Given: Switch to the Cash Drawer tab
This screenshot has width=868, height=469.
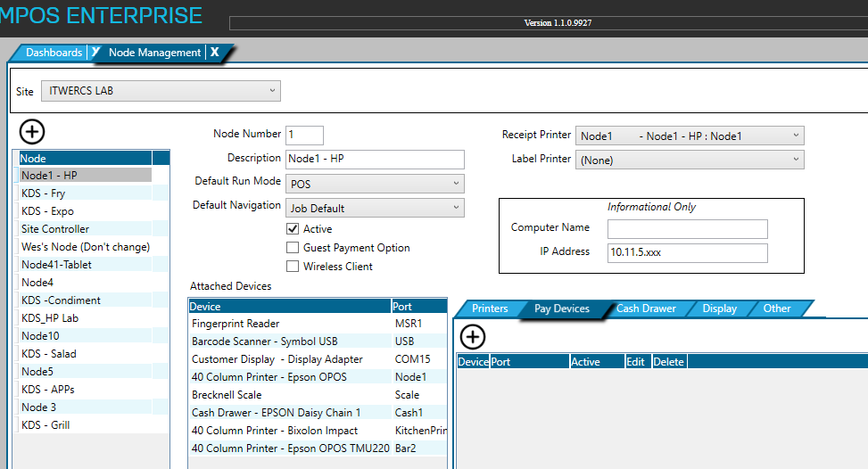Looking at the screenshot, I should (646, 309).
